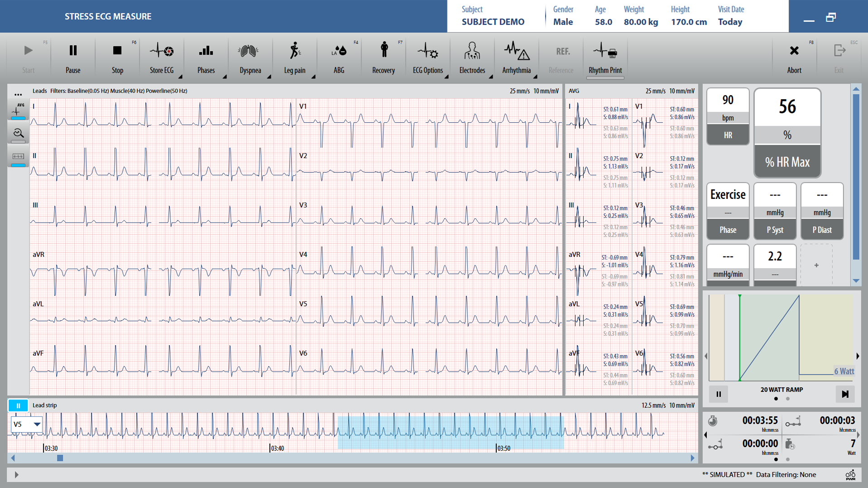Pause the ECG recording
Screen dimensions: 868x488
point(73,58)
